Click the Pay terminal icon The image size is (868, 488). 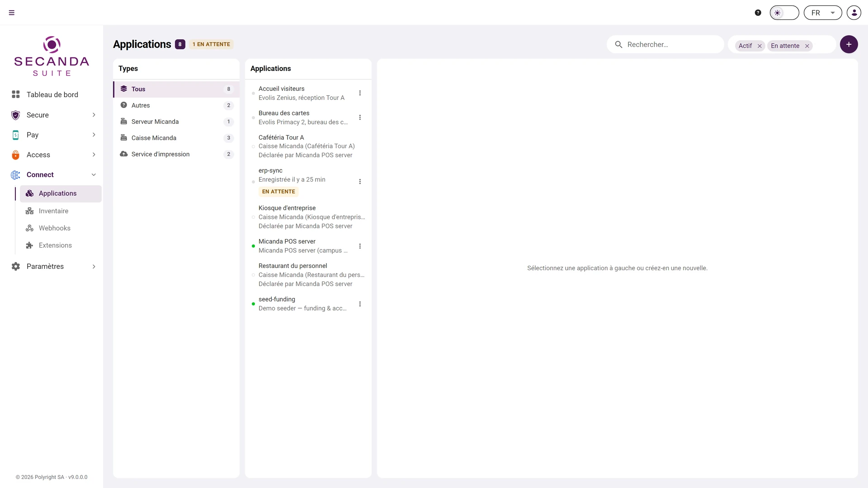pos(16,135)
